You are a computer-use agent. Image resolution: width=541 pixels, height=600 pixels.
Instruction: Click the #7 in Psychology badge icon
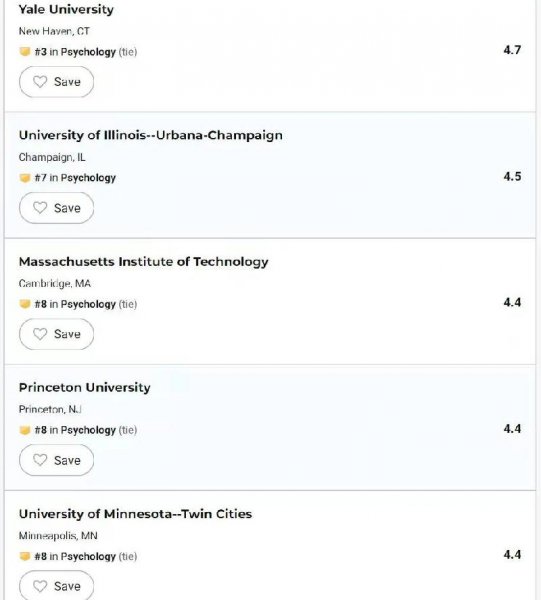[x=25, y=178]
